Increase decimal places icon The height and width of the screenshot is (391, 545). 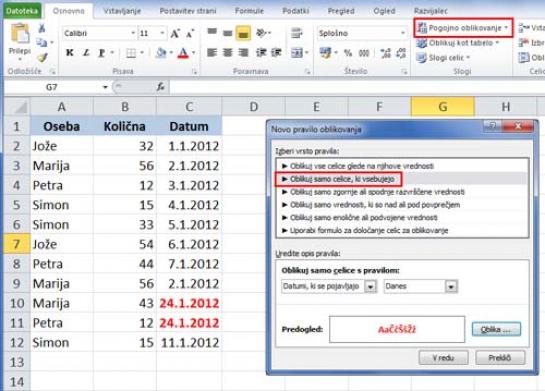point(385,53)
